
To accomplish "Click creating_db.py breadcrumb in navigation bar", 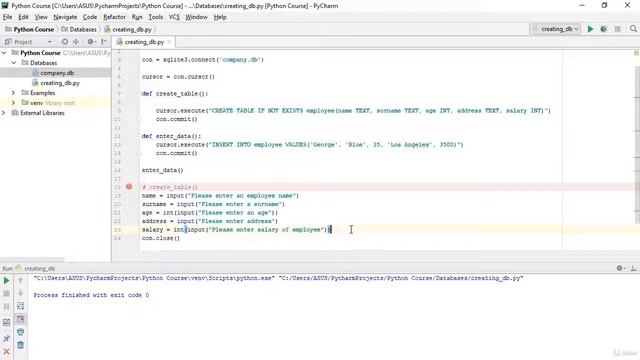I will [x=128, y=29].
